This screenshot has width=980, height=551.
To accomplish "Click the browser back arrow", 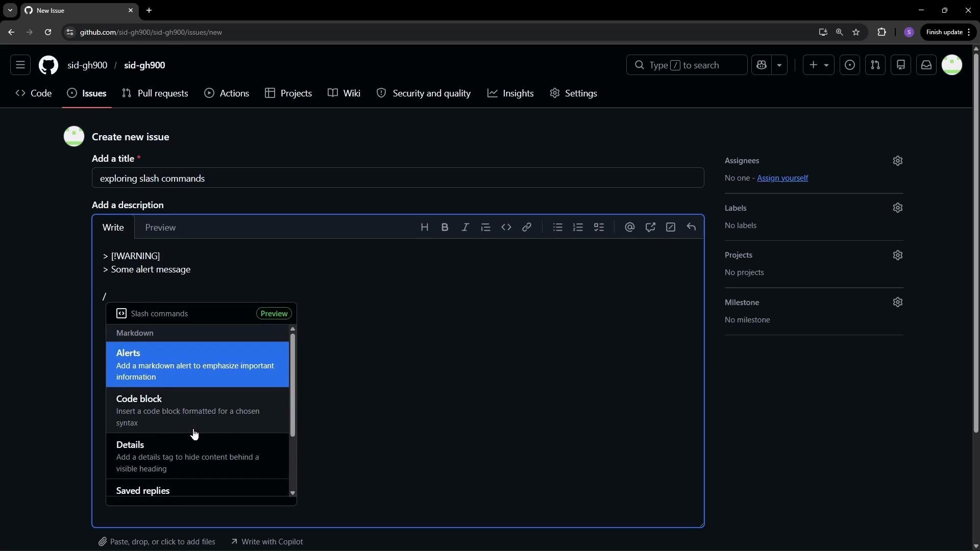I will tap(11, 32).
